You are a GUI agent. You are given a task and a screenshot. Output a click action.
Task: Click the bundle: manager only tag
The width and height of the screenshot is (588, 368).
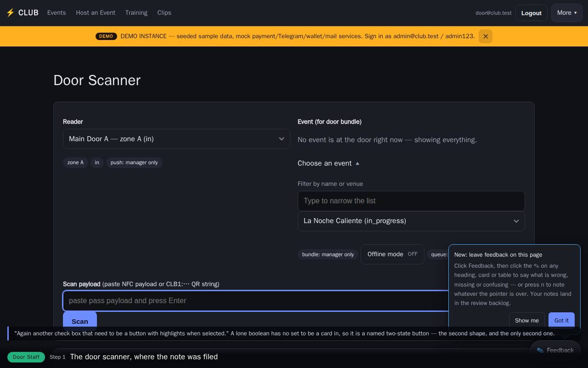(x=328, y=254)
